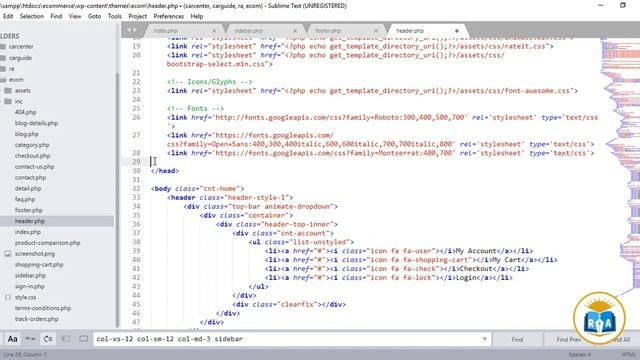This screenshot has height=360, width=640.
Task: Select the carguide folder in sidebar
Action: pyautogui.click(x=20, y=58)
